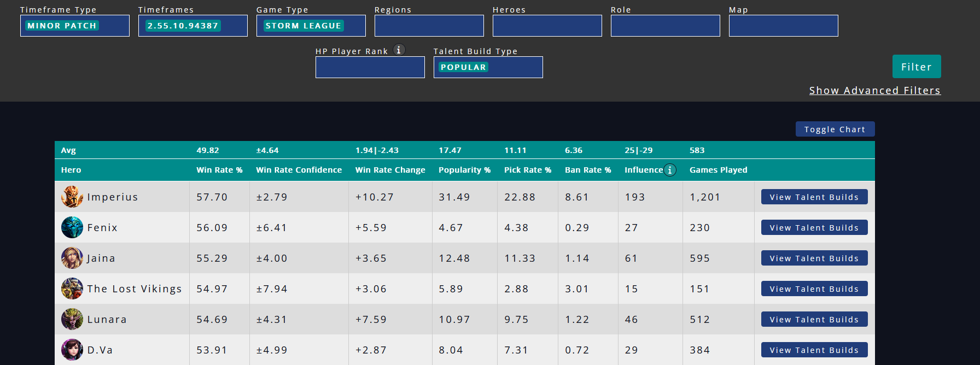Sort by Influence column header

click(x=644, y=170)
